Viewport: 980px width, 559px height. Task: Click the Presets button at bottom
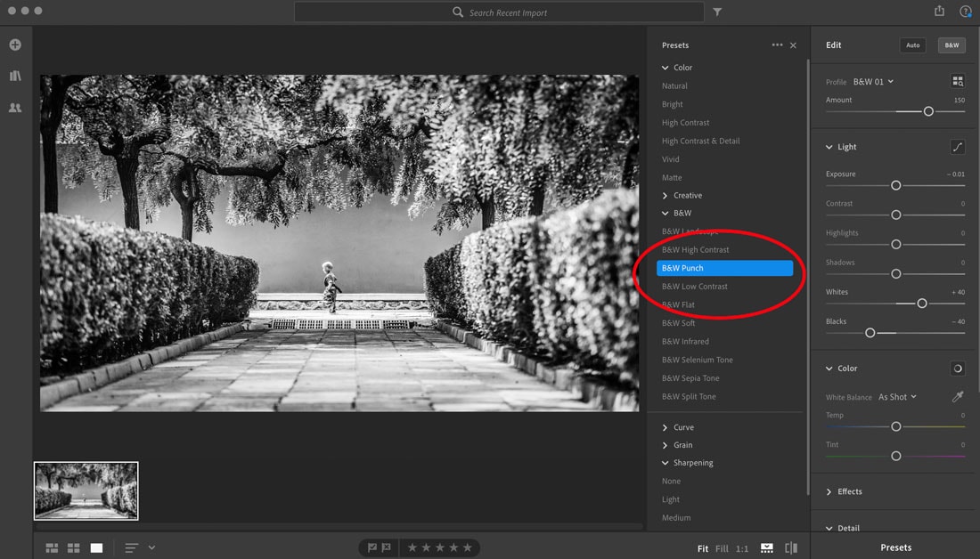(x=895, y=547)
